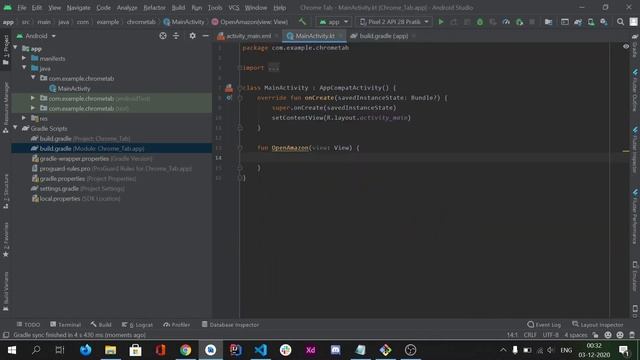640x360 pixels.
Task: Expand the folded import block
Action: coord(273,68)
